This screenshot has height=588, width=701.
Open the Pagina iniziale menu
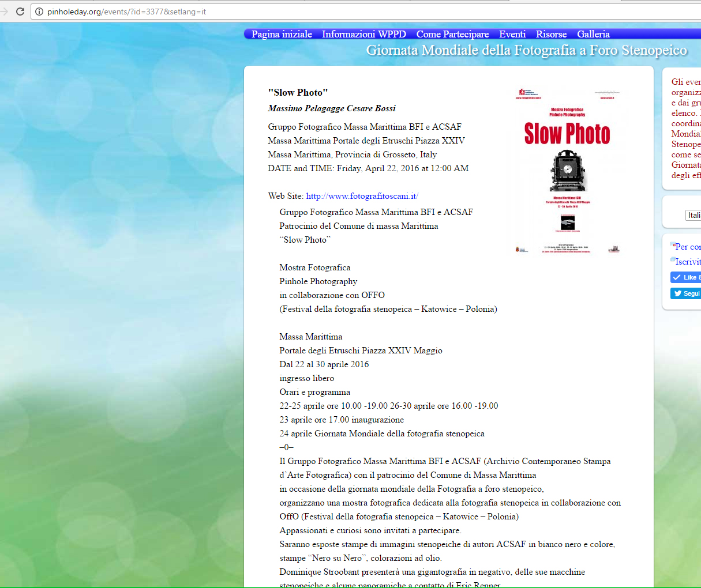(x=282, y=34)
